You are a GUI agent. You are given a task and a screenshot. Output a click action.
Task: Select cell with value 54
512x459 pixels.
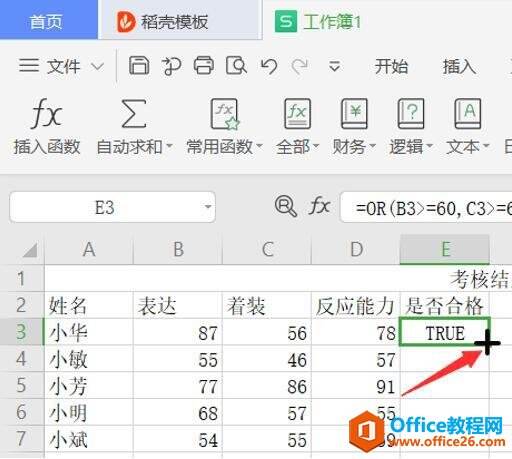(x=178, y=438)
